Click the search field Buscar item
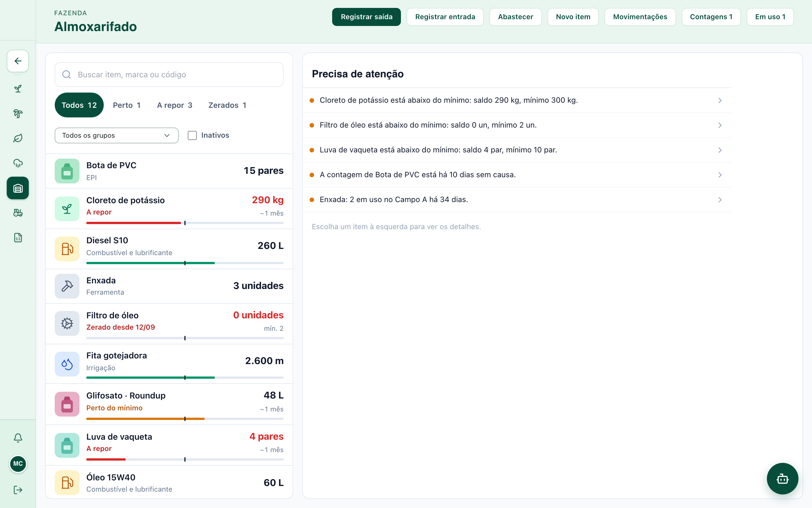 169,75
